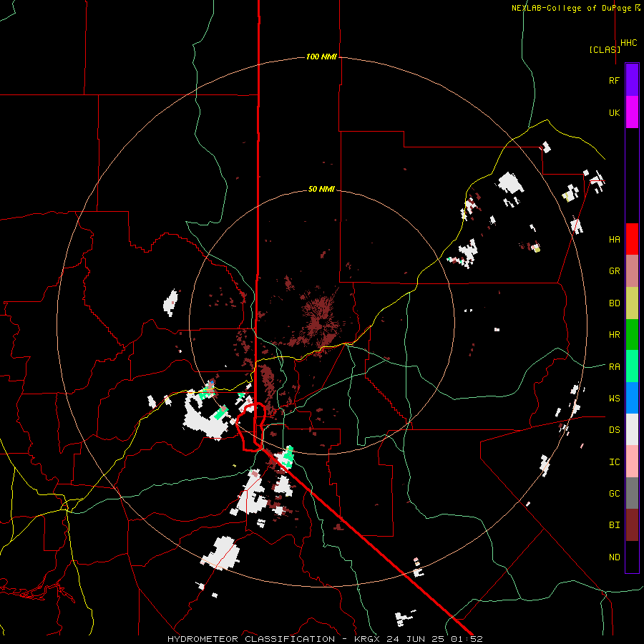Click the UK magenta legend swatch
Screen dimensions: 644x644
point(632,112)
